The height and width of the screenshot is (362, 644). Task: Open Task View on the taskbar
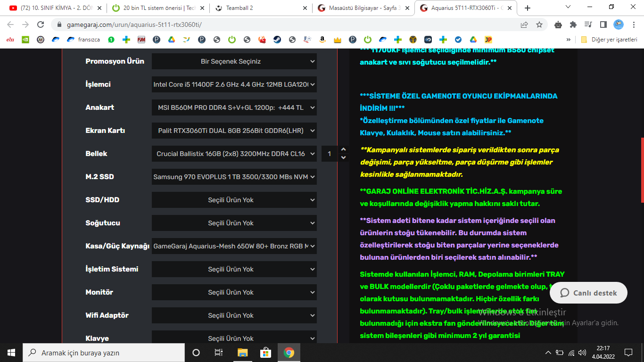[219, 353]
